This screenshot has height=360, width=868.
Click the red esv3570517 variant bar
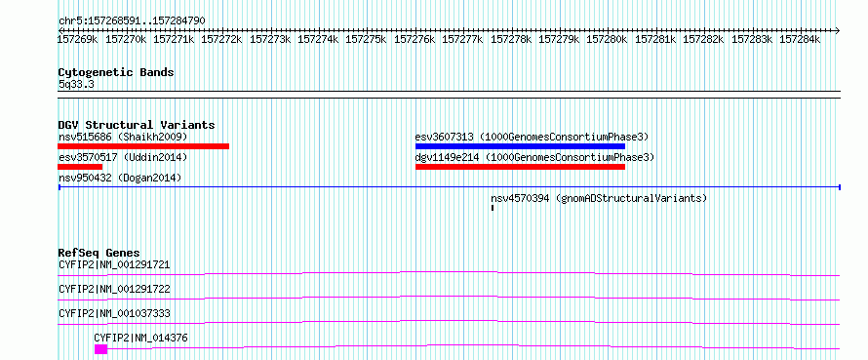(x=80, y=167)
